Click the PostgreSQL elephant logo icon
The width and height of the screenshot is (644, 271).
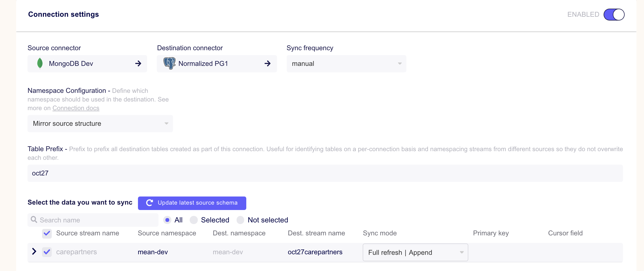(x=169, y=64)
